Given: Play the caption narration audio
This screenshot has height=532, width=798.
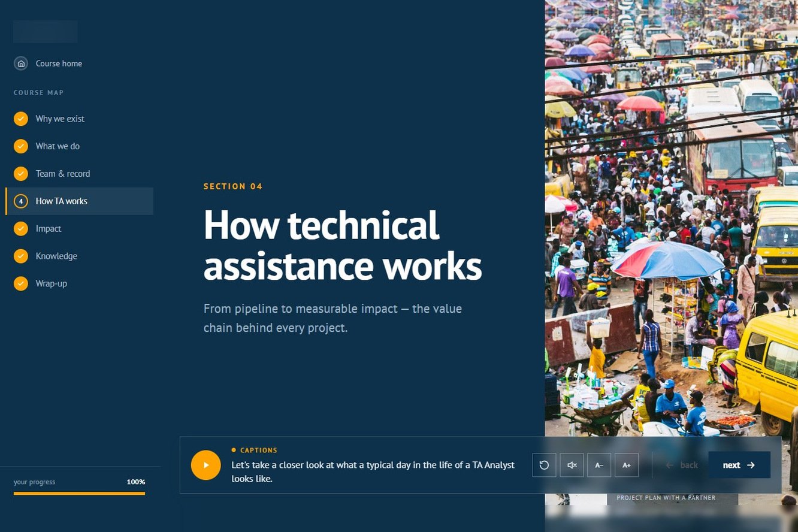Looking at the screenshot, I should pos(206,465).
